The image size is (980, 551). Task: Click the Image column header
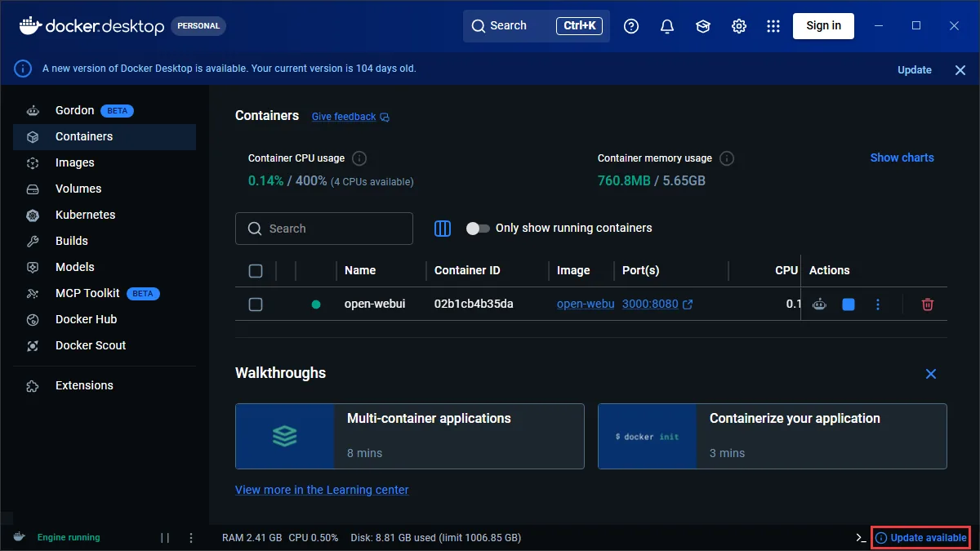tap(573, 270)
